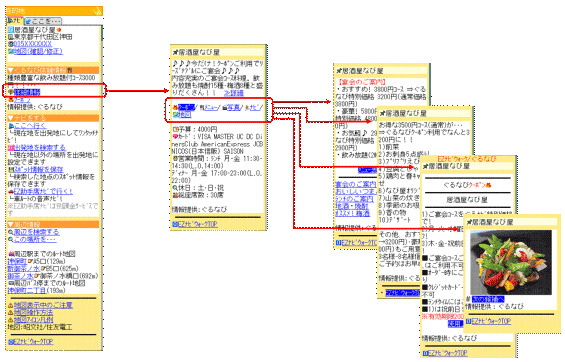Viewport: 565px width, 362px height.
Task: Open the 地図 link in shop info screen
Action: click(x=184, y=115)
